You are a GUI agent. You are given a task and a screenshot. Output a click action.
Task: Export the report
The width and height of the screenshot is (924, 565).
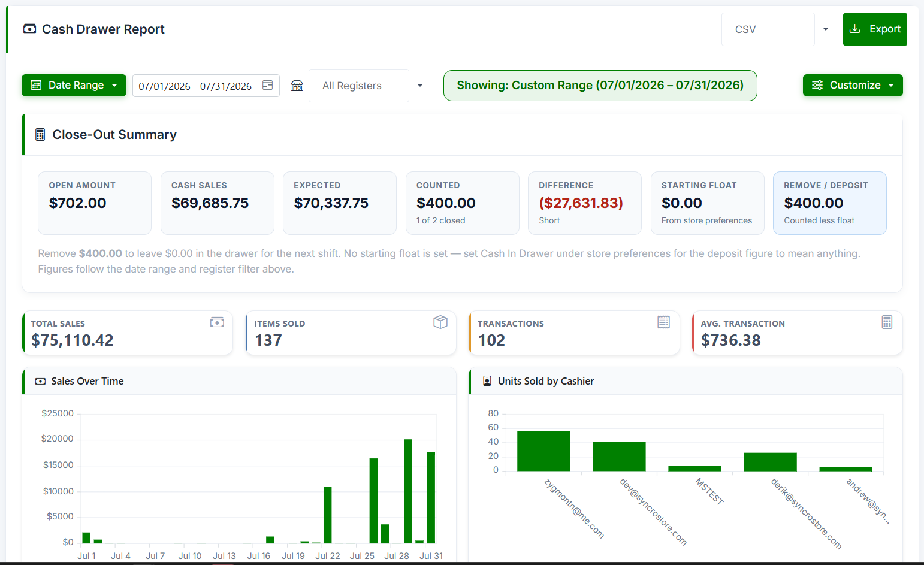click(875, 29)
